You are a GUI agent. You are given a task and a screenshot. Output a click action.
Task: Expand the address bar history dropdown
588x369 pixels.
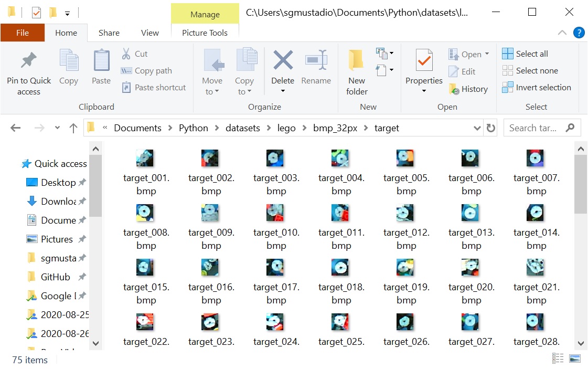click(477, 128)
